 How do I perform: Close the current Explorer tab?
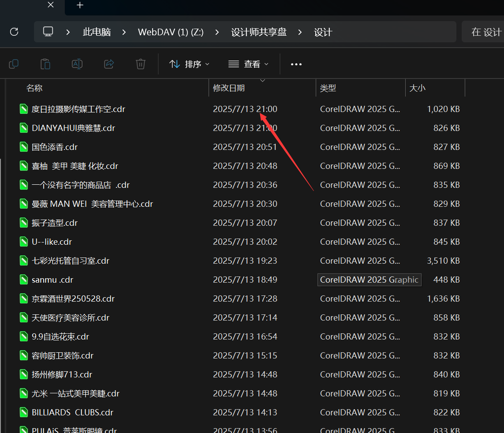(51, 5)
